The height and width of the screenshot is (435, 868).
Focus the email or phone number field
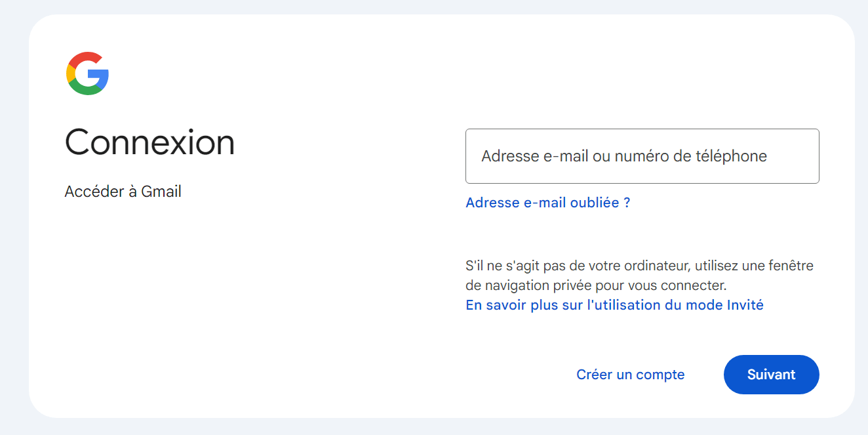[642, 156]
